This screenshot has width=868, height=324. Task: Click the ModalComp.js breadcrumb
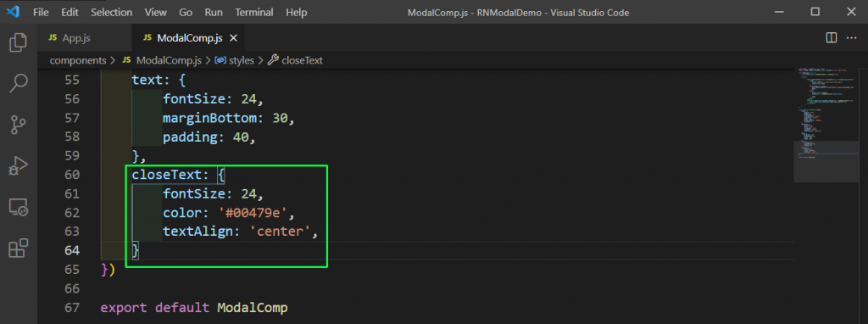click(170, 60)
